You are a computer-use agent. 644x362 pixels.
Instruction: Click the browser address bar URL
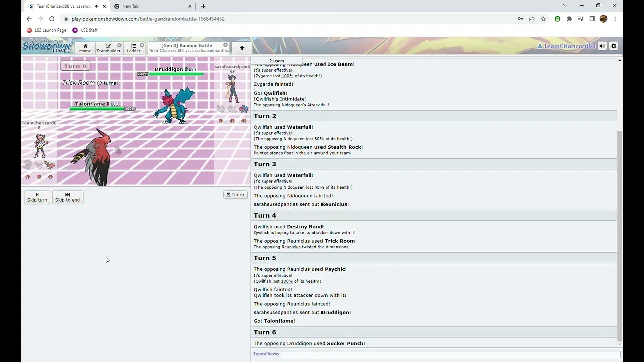[148, 19]
